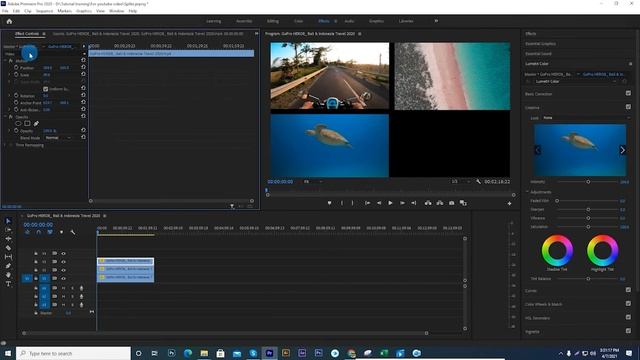
Task: Step back one frame
Action: tap(379, 203)
